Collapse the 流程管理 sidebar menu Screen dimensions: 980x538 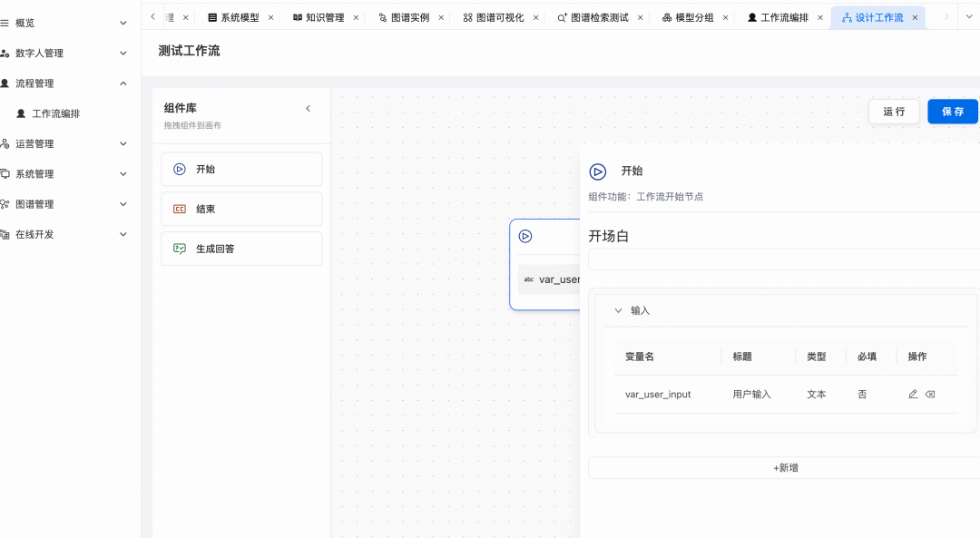pyautogui.click(x=123, y=83)
